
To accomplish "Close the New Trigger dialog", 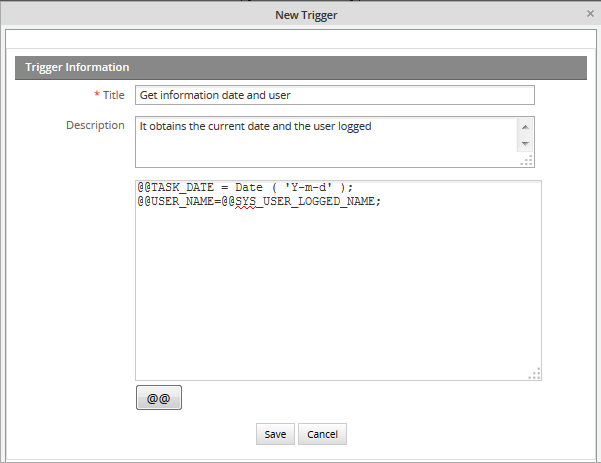I will (589, 14).
